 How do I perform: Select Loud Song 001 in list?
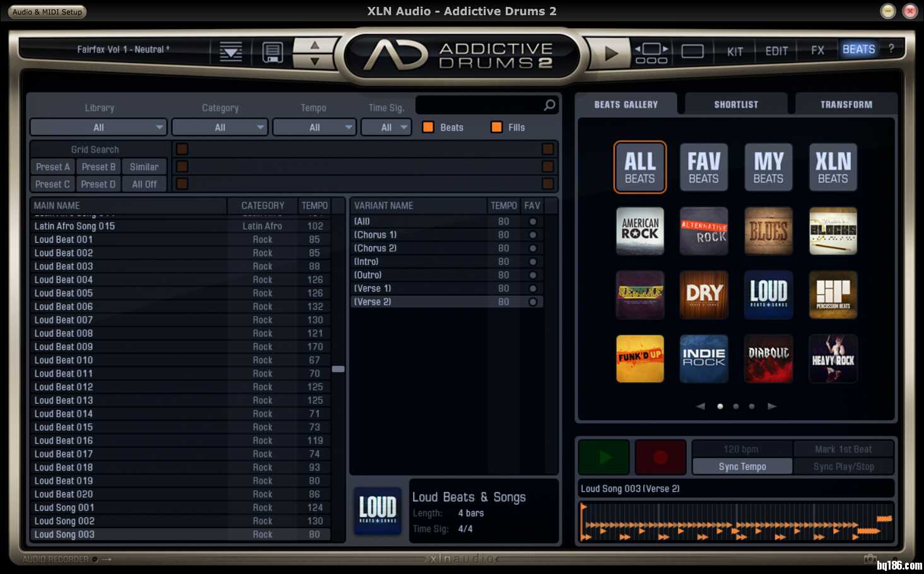pos(180,507)
